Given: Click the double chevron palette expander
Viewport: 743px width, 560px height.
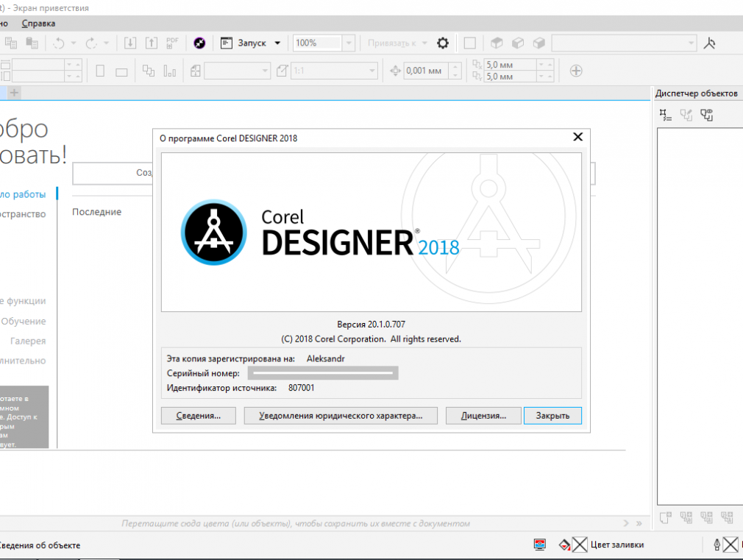Looking at the screenshot, I should click(x=639, y=523).
